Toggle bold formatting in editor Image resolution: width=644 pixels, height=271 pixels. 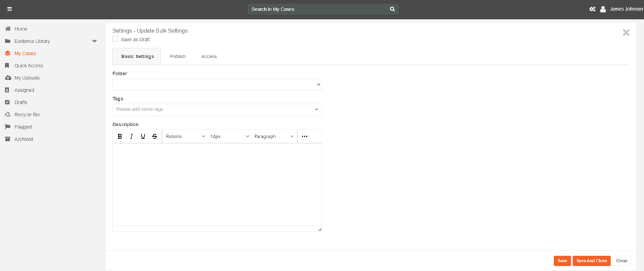[120, 136]
